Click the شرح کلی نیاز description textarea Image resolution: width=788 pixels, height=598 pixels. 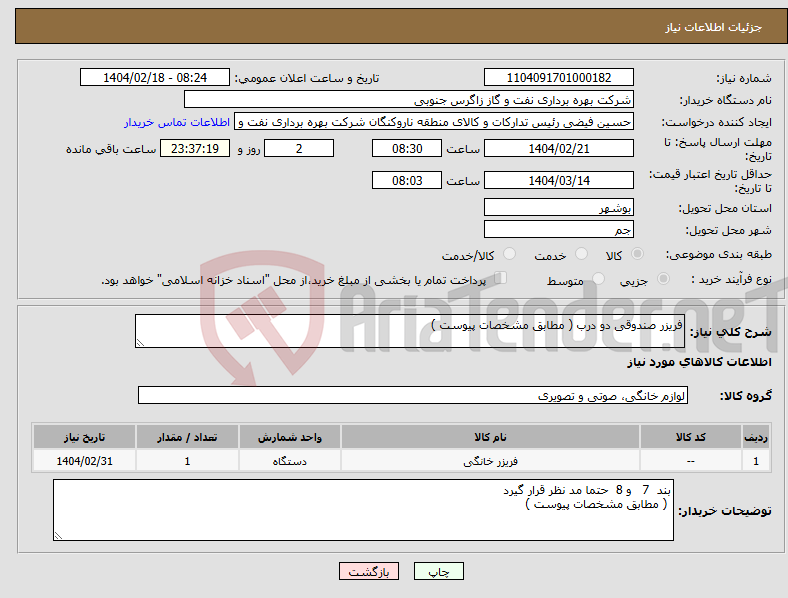tap(410, 331)
